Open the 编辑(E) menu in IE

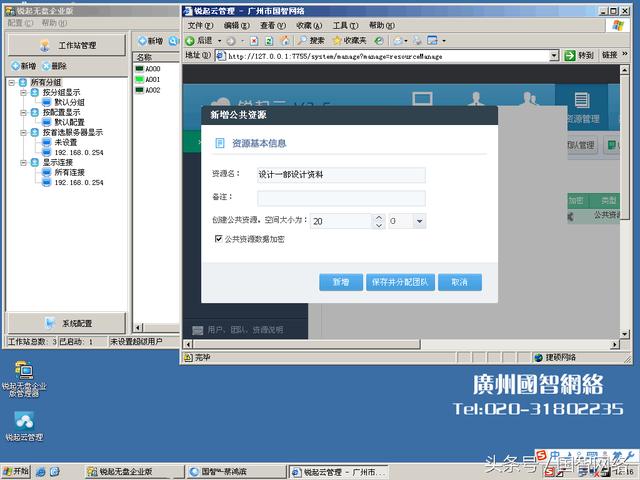pyautogui.click(x=237, y=25)
